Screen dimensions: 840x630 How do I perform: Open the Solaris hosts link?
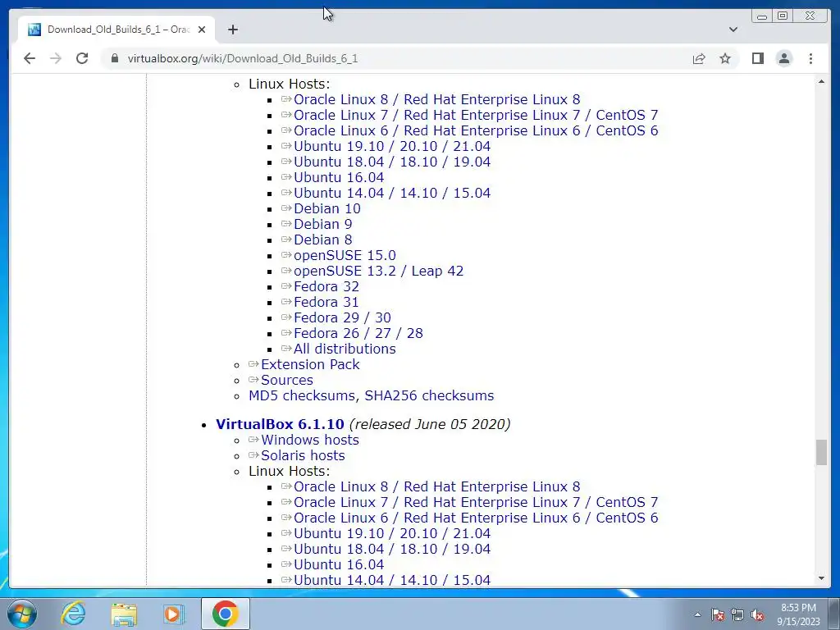click(303, 455)
